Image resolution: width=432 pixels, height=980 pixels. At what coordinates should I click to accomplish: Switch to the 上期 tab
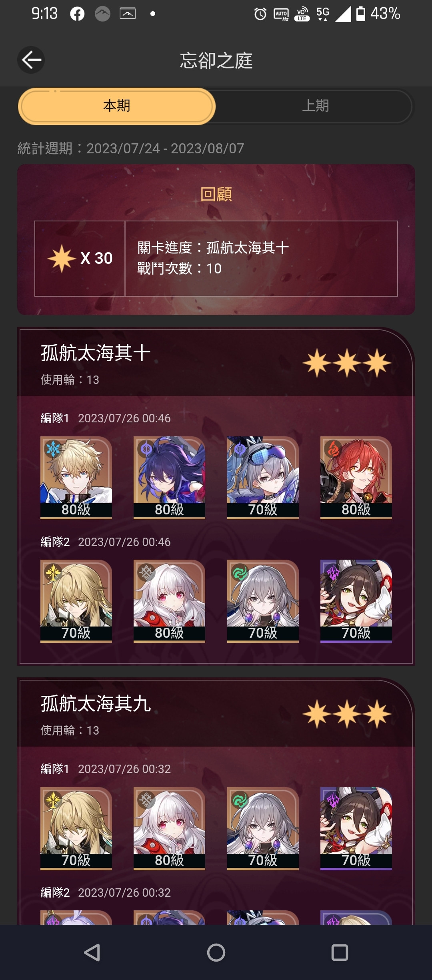point(315,106)
